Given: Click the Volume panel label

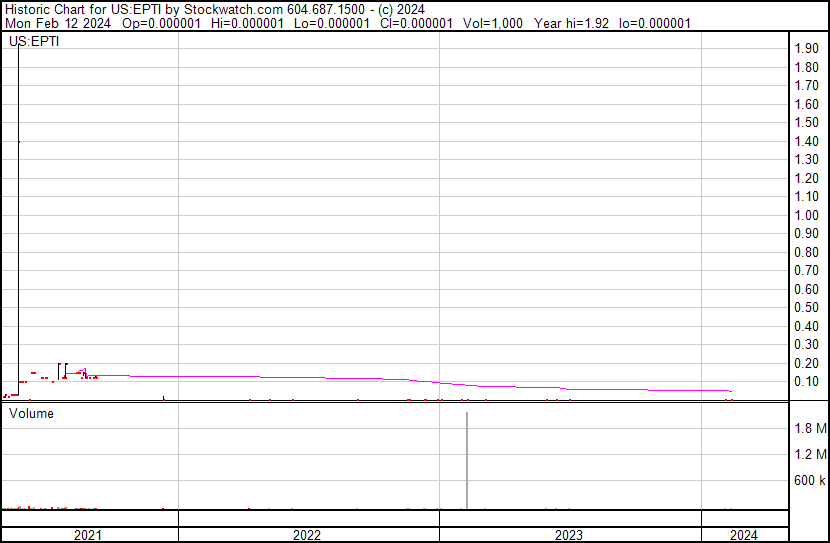Looking at the screenshot, I should pos(31,413).
